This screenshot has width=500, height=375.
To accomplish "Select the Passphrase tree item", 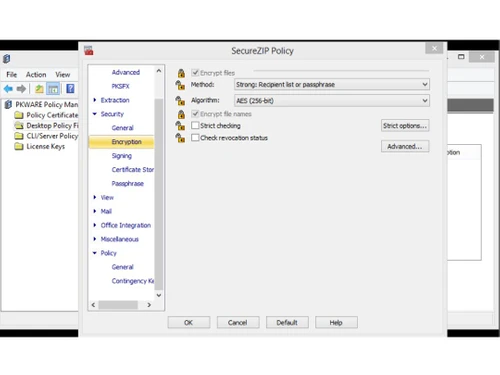I will (128, 184).
